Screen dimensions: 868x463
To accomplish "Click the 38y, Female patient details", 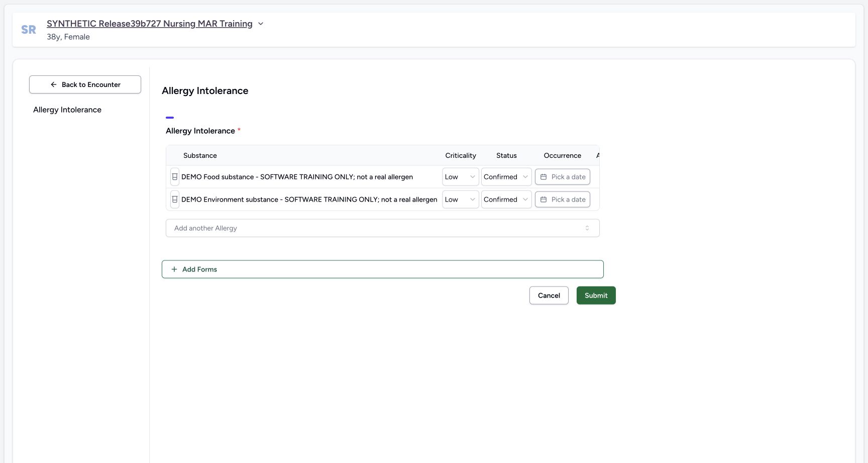I will (68, 37).
